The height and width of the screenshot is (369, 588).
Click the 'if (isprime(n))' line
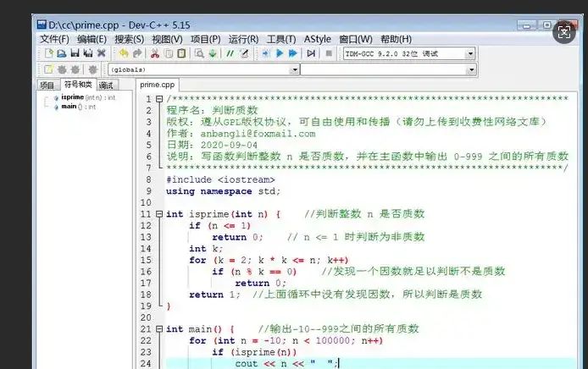pyautogui.click(x=254, y=352)
